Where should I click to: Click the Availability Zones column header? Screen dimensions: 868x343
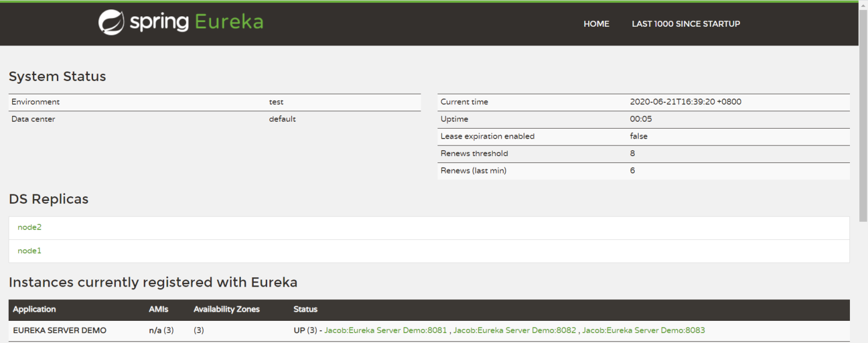pyautogui.click(x=227, y=309)
